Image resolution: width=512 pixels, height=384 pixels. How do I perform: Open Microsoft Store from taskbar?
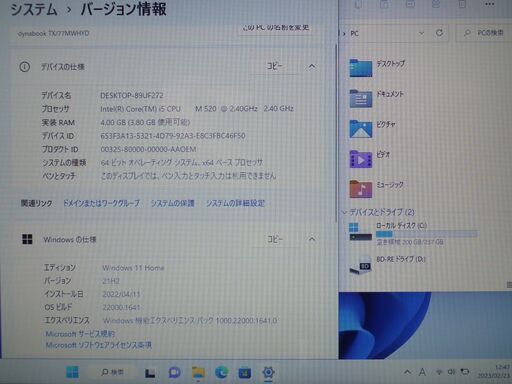245,372
